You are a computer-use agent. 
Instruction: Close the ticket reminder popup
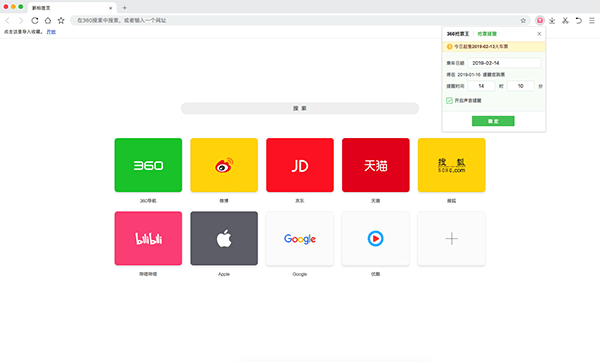click(x=539, y=34)
